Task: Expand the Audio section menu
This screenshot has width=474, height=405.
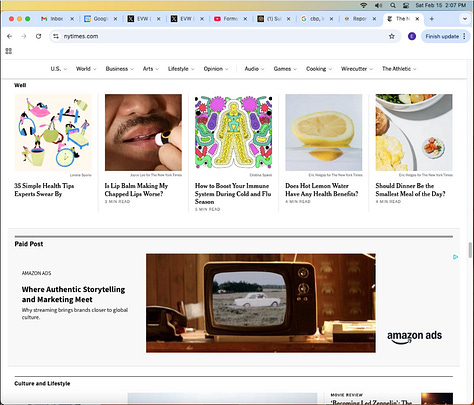Action: (x=254, y=69)
